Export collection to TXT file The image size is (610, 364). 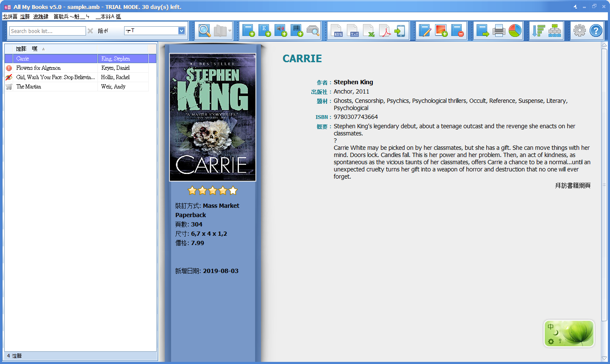coord(353,30)
